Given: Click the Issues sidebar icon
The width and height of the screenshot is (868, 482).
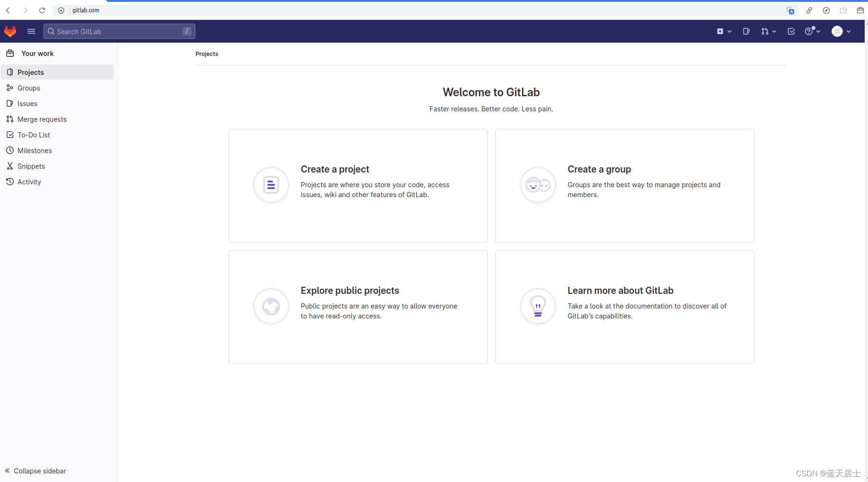Looking at the screenshot, I should pyautogui.click(x=9, y=103).
